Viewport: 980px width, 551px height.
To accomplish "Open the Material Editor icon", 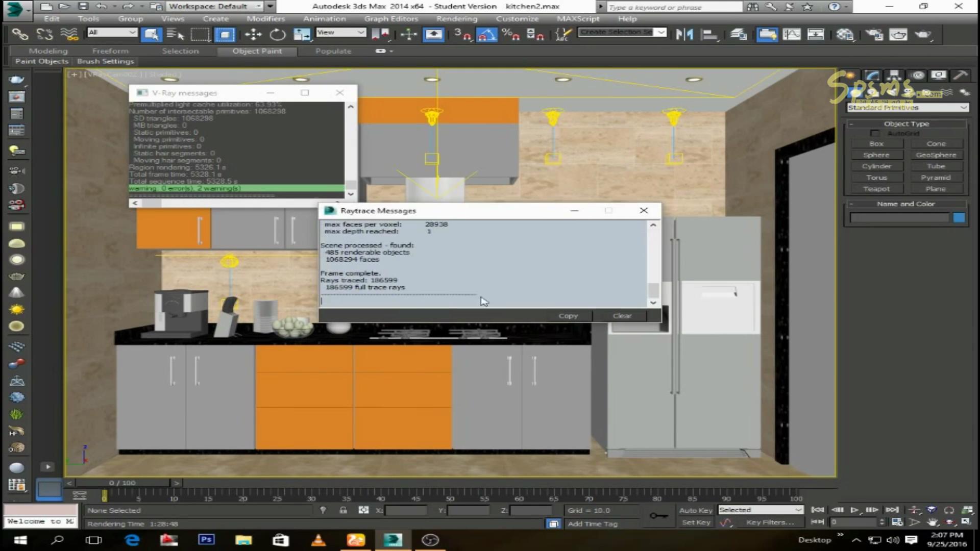I will point(845,34).
